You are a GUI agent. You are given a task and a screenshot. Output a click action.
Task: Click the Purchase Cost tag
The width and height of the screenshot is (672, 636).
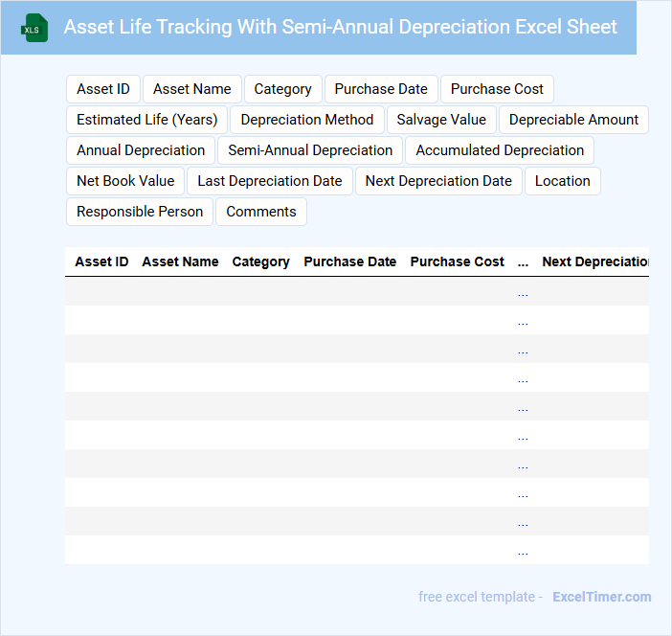click(497, 89)
